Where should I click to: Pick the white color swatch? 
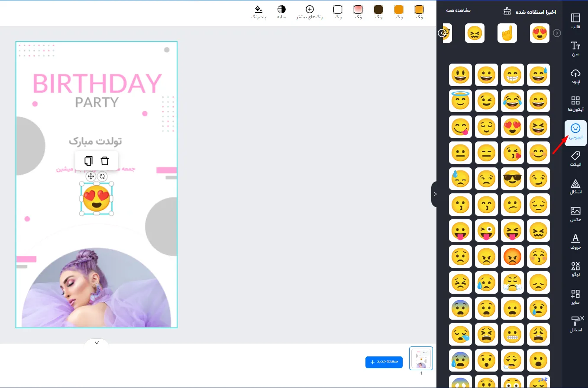click(338, 10)
